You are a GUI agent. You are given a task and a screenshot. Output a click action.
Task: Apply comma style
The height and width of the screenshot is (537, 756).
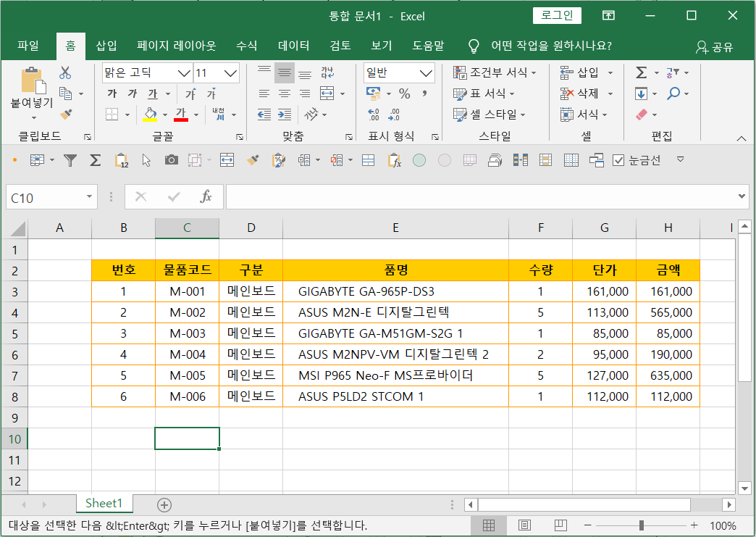click(x=424, y=93)
